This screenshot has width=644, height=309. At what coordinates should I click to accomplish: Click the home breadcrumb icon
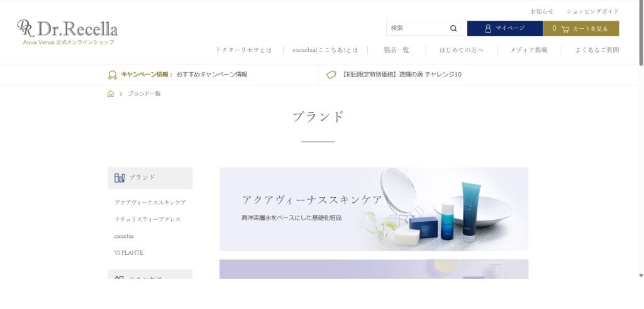[x=111, y=94]
